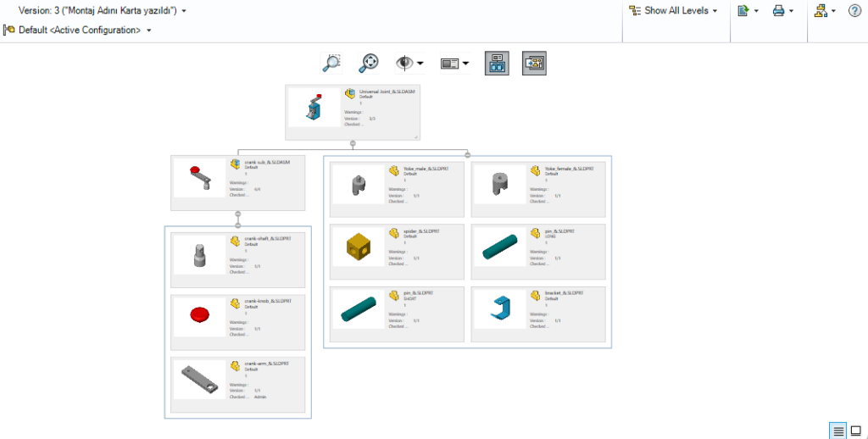Image resolution: width=868 pixels, height=439 pixels.
Task: Click the Zoom to Area magnifier icon
Action: click(x=331, y=63)
